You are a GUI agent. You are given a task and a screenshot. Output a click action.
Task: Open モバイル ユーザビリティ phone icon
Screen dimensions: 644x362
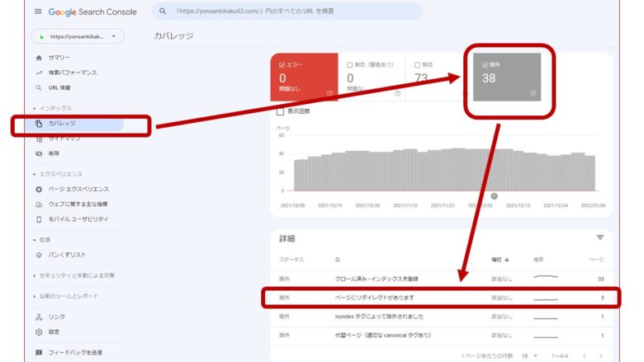point(39,219)
